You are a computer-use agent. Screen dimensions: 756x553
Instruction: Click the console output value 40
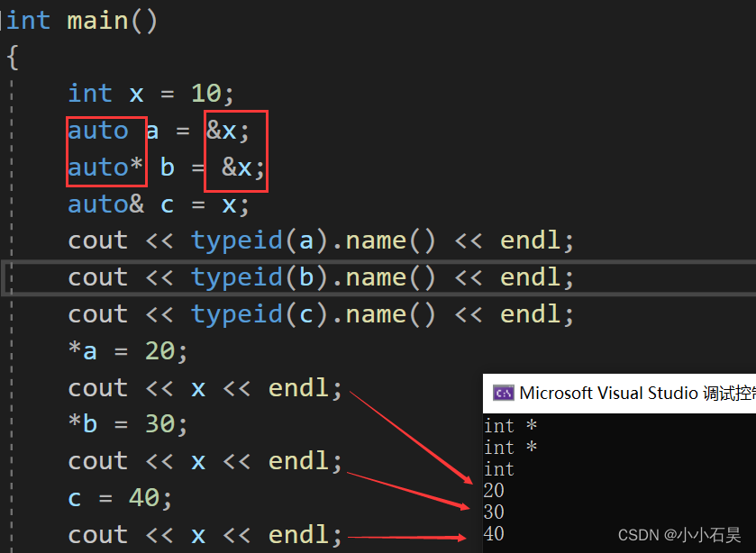tap(494, 534)
